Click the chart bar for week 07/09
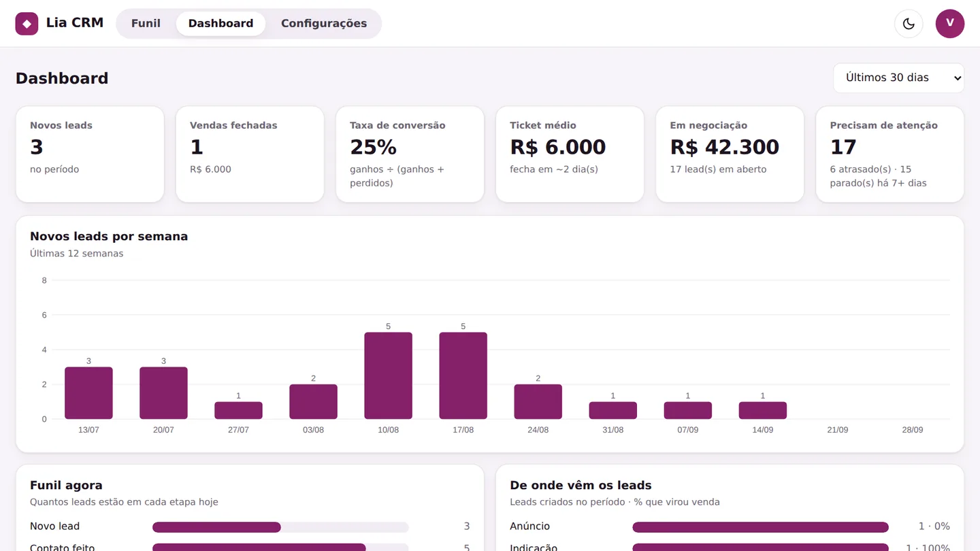Screen dimensions: 980x551 [687, 410]
